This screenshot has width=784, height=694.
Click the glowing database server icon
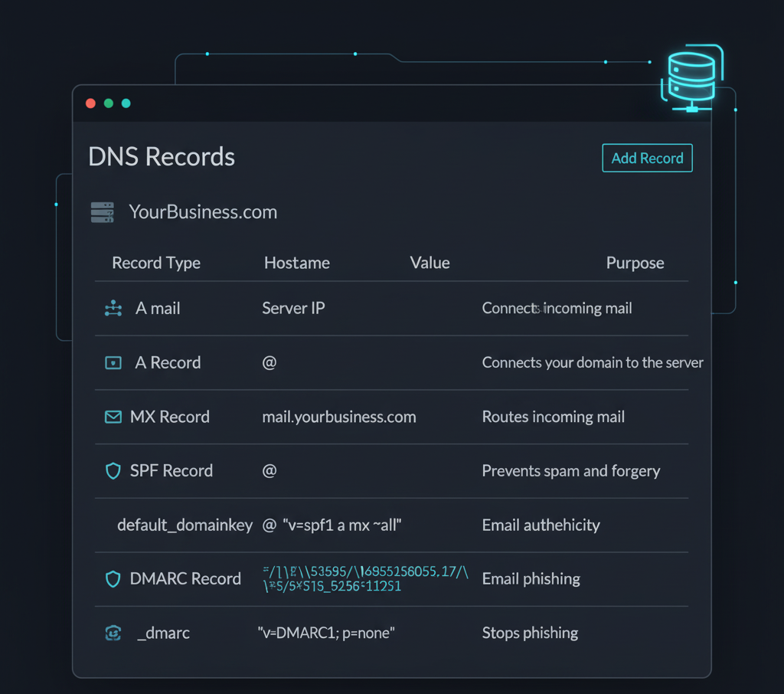691,78
